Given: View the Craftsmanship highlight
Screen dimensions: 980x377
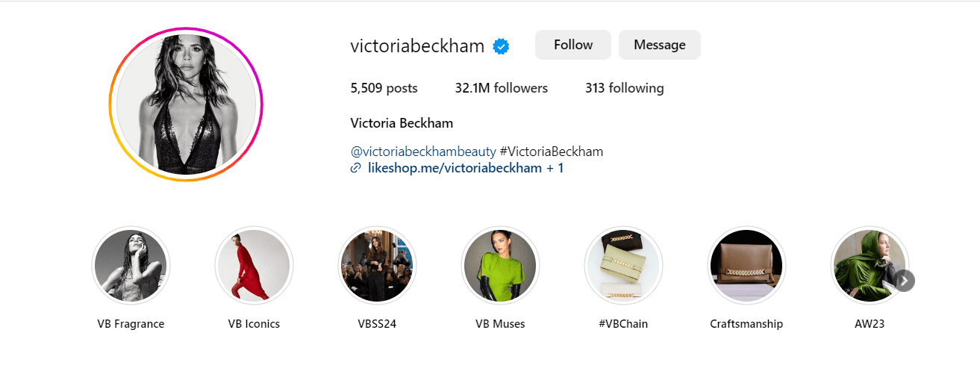Looking at the screenshot, I should click(746, 265).
